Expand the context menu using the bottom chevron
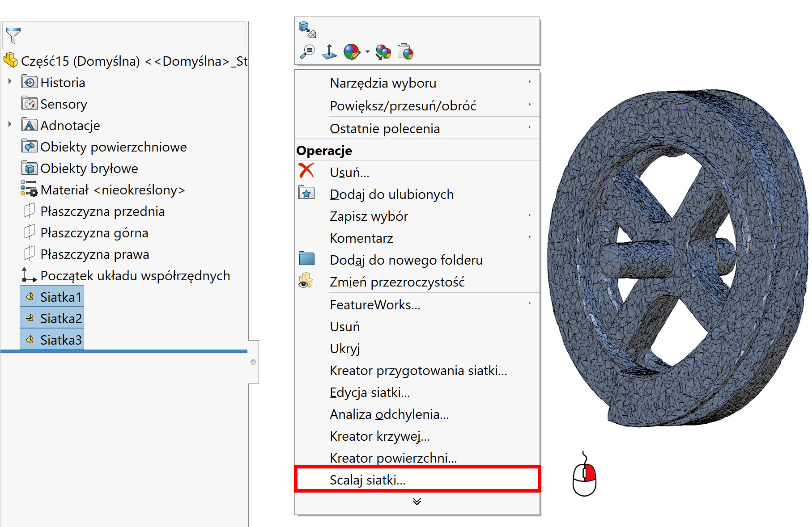Viewport: 812px width, 527px height. [417, 502]
